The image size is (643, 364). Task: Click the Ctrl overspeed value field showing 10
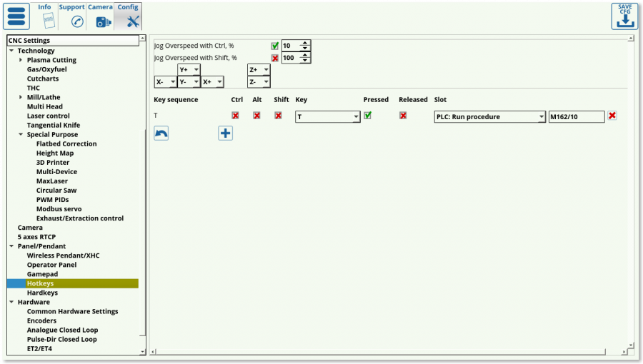291,46
